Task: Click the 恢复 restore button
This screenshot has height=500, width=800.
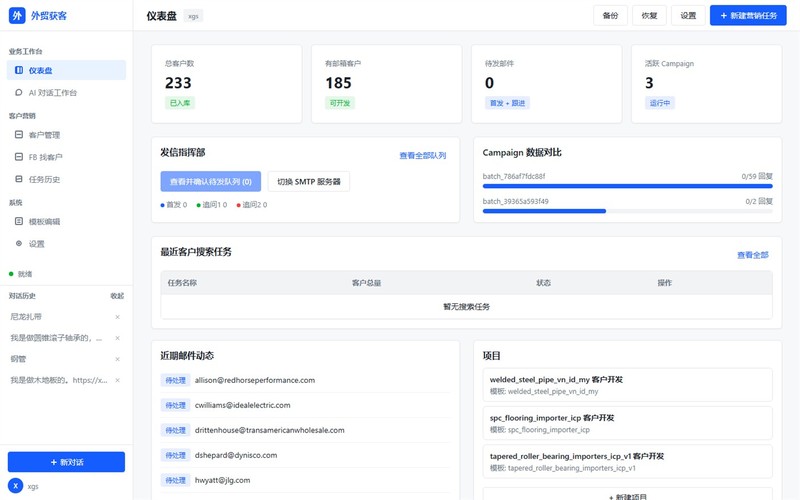Action: 649,15
